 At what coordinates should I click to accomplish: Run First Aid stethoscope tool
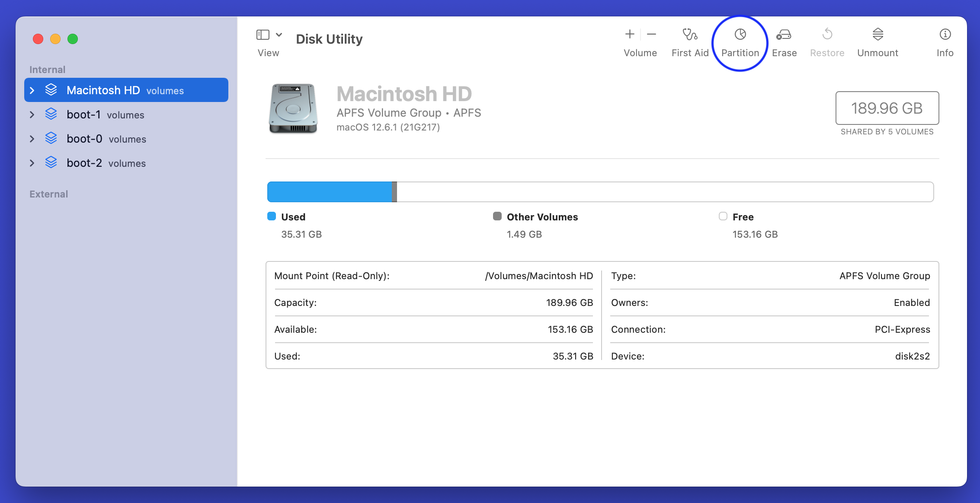pos(690,34)
